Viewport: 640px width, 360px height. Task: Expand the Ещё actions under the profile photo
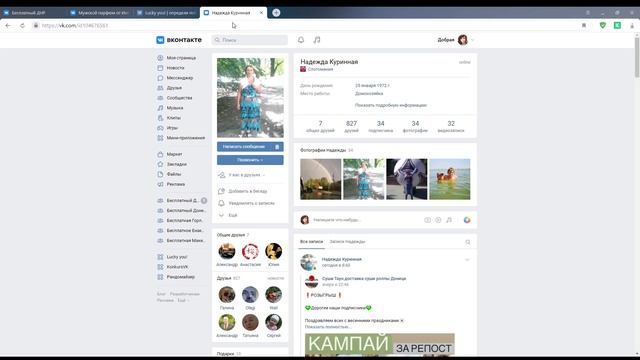[233, 215]
